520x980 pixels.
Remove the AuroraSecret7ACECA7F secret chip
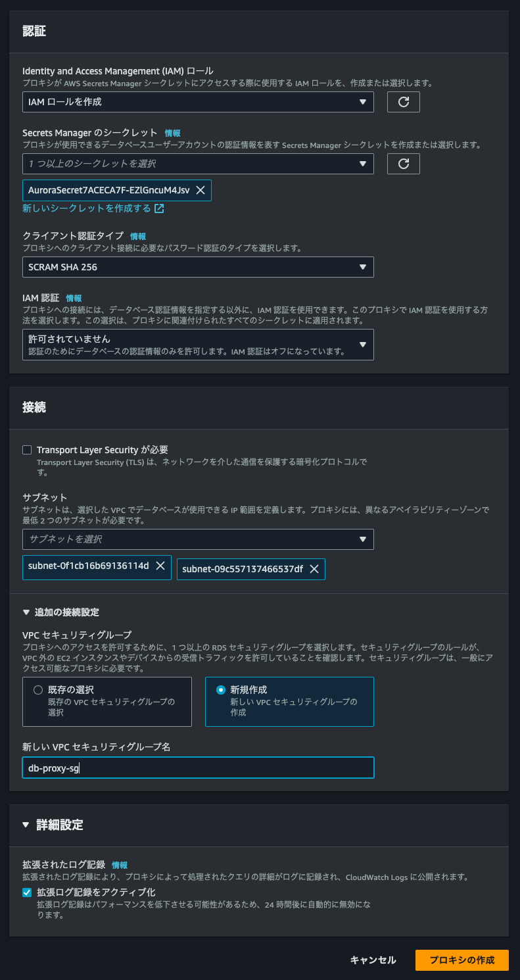click(x=201, y=190)
